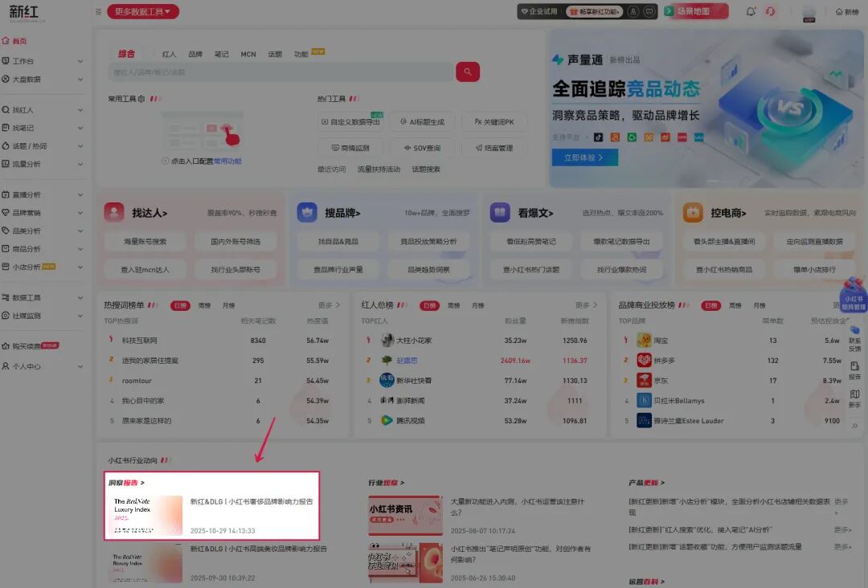This screenshot has width=868, height=588.
Task: Collapse sidebar with the menu fold icon
Action: coord(98,11)
